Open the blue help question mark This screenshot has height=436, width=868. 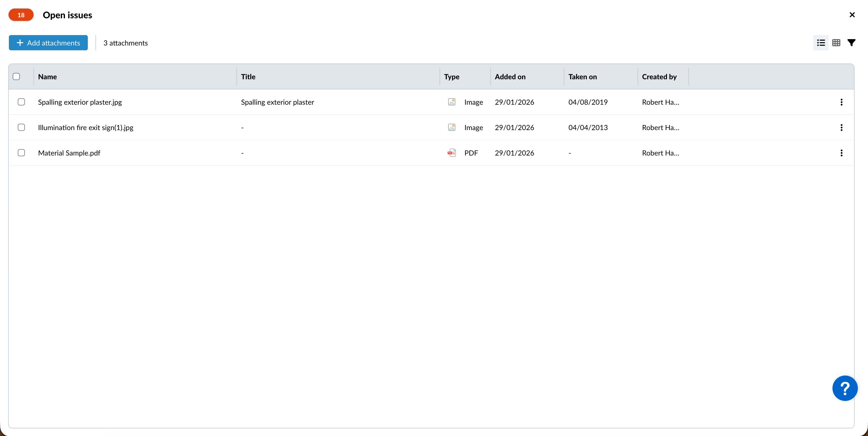[845, 388]
